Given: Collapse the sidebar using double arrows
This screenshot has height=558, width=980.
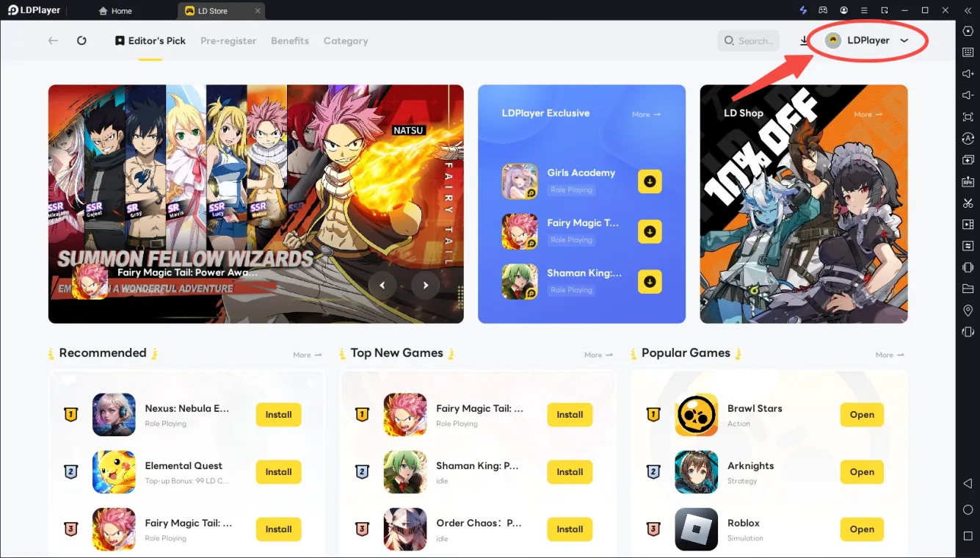Looking at the screenshot, I should tap(968, 10).
